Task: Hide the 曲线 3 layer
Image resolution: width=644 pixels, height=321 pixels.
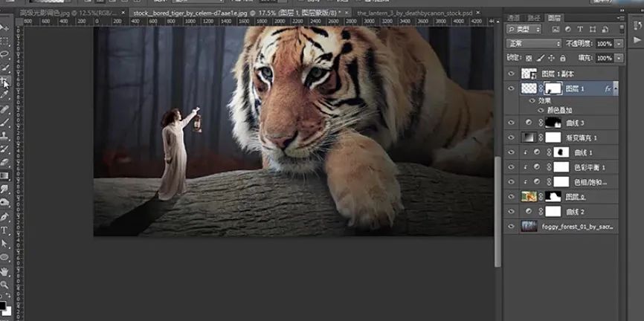Action: pyautogui.click(x=511, y=123)
